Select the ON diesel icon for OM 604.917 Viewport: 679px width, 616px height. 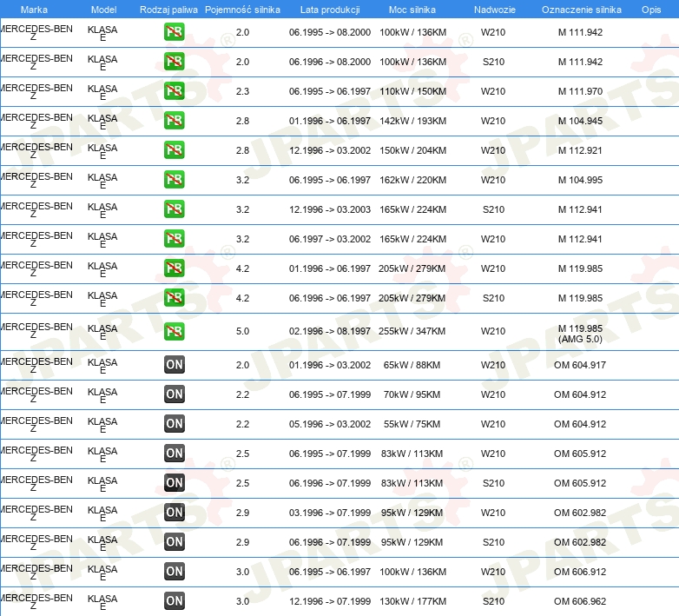point(174,365)
